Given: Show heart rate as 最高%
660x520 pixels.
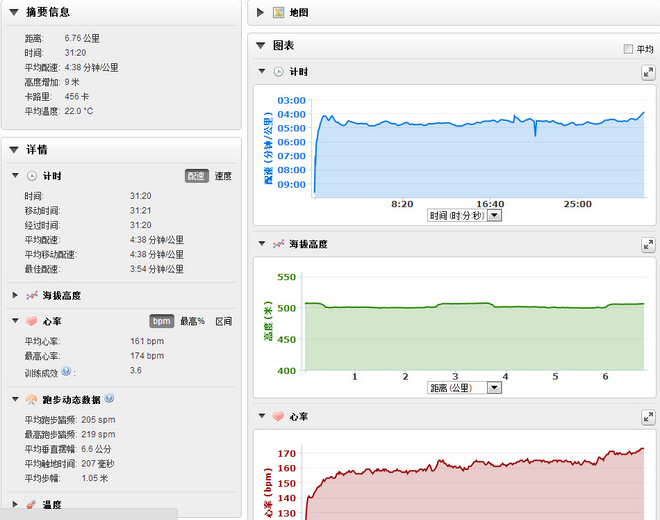Looking at the screenshot, I should [x=192, y=321].
